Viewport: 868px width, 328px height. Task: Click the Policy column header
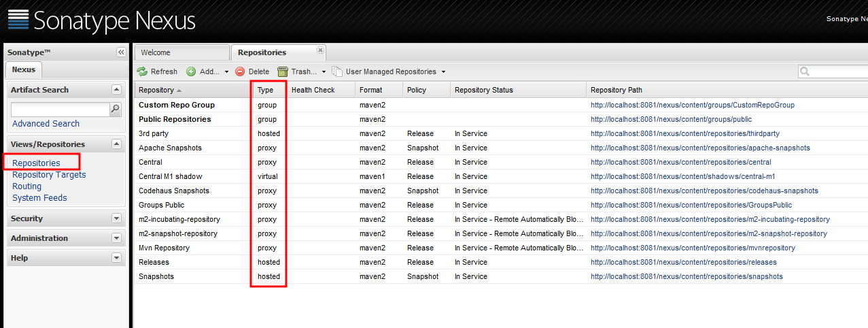click(426, 90)
